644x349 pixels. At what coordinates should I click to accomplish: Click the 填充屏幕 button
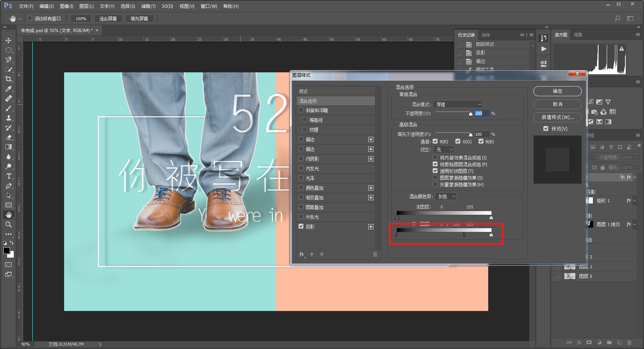(x=139, y=19)
